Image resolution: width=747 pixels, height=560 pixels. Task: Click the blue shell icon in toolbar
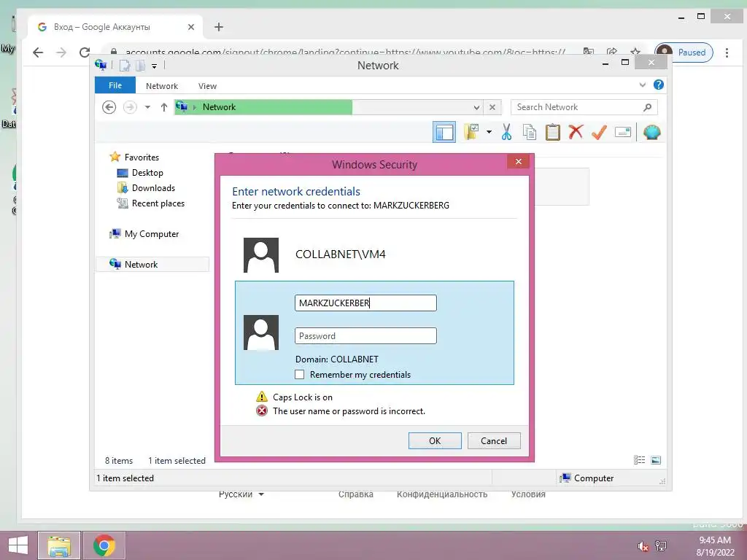[x=651, y=132]
